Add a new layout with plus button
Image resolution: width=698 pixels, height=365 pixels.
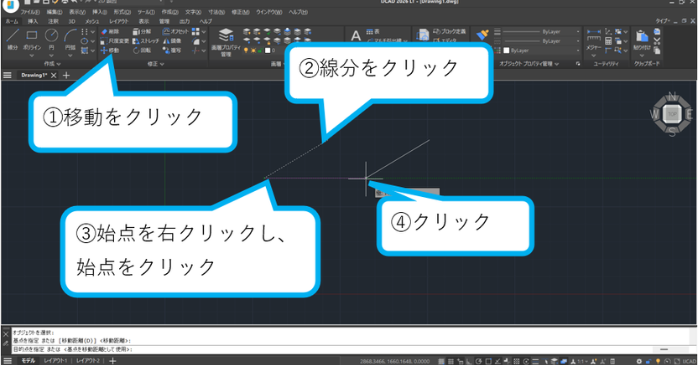(x=113, y=361)
